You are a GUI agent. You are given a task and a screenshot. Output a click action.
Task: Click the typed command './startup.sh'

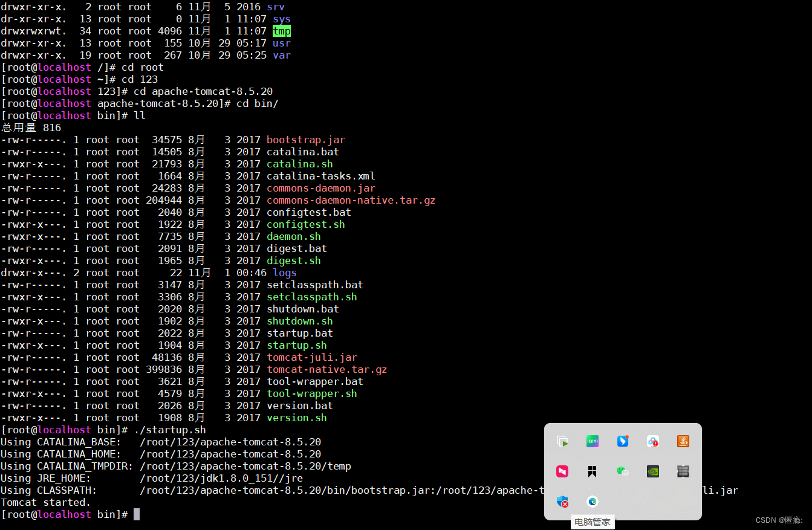[170, 430]
